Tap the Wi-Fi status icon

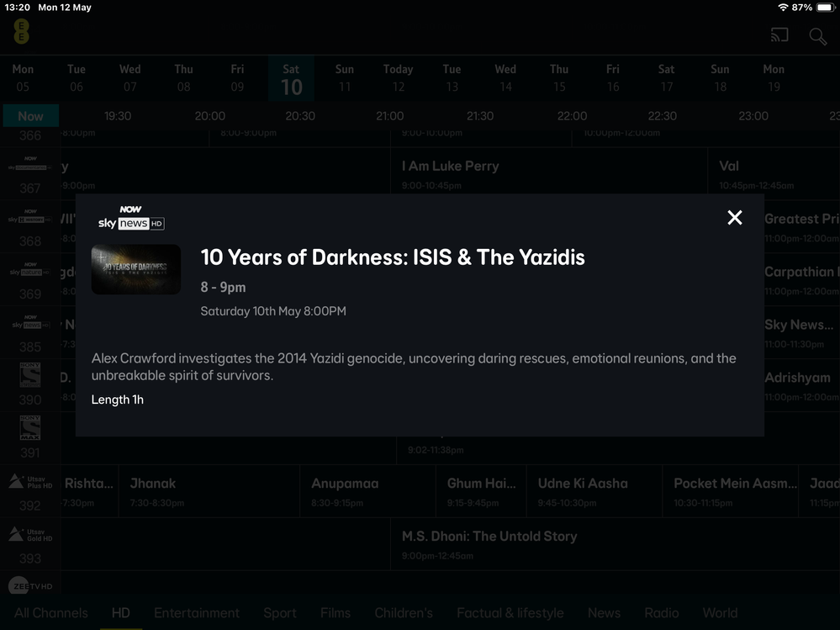tap(783, 8)
